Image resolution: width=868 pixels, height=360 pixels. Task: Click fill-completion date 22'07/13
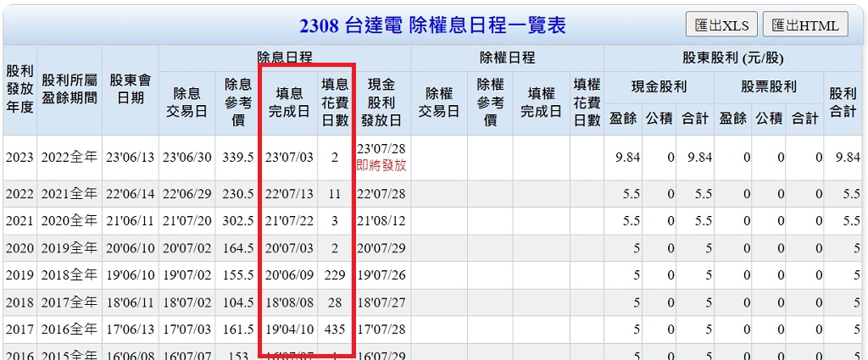point(289,193)
